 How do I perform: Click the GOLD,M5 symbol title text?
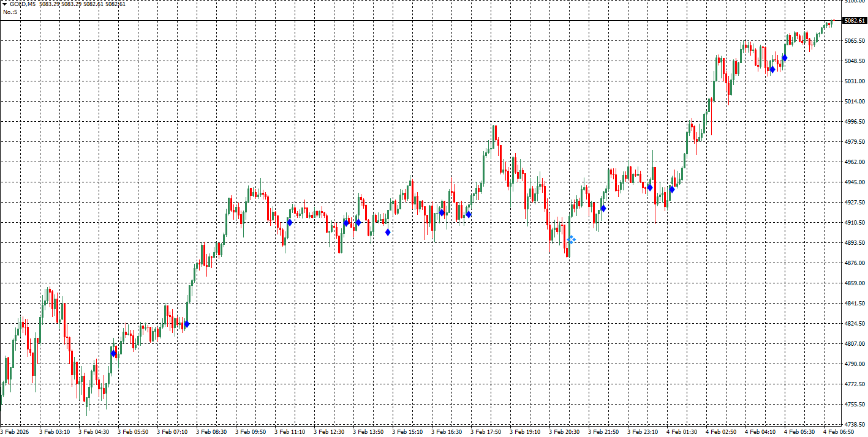(x=22, y=4)
